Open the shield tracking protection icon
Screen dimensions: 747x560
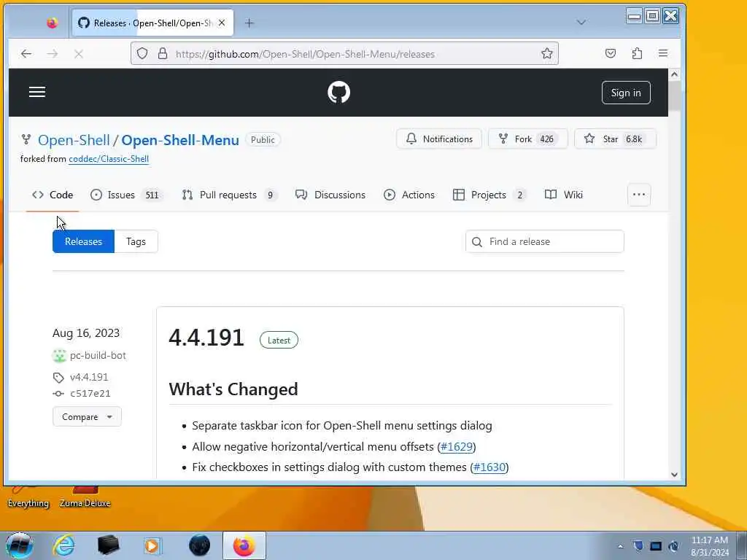click(142, 53)
